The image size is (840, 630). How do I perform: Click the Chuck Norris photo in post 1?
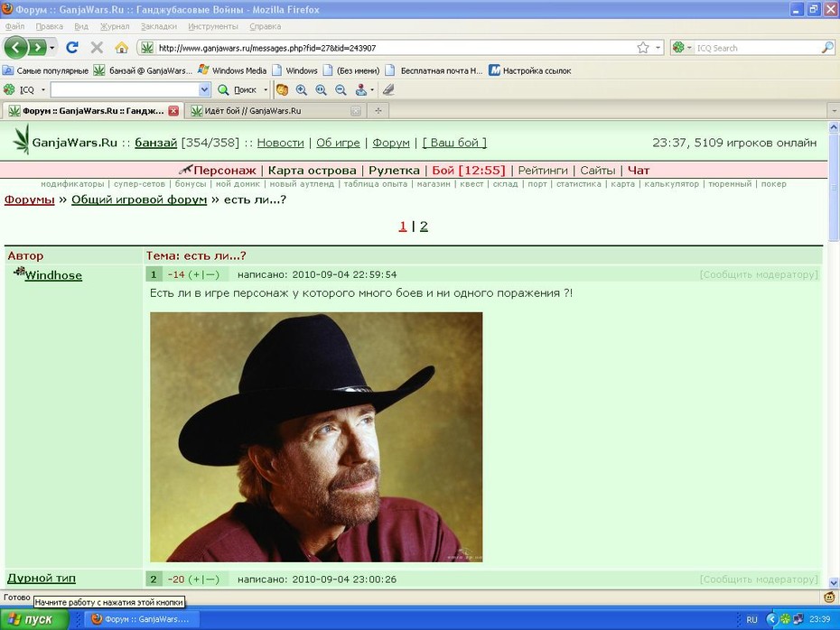click(x=316, y=437)
